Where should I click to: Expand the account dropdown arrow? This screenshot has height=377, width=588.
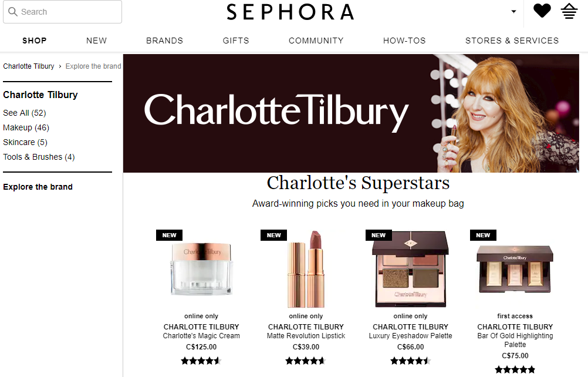pyautogui.click(x=513, y=12)
